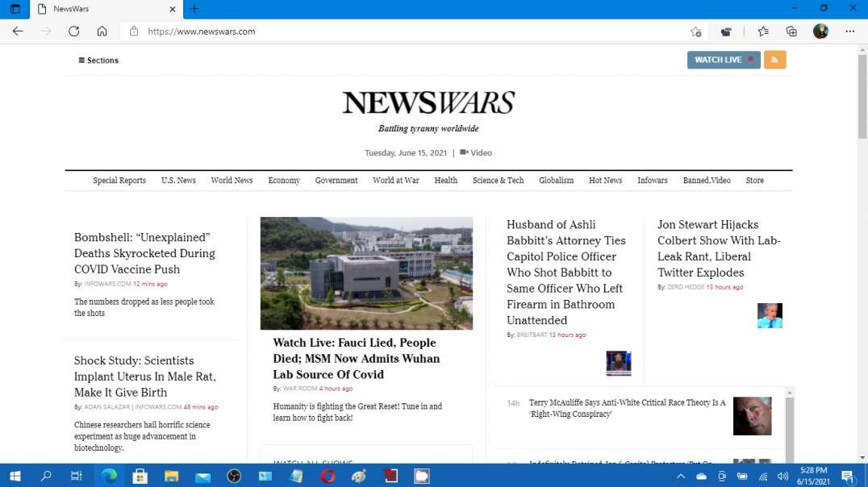Image resolution: width=868 pixels, height=487 pixels.
Task: Open Opera browser from taskbar
Action: 328,476
